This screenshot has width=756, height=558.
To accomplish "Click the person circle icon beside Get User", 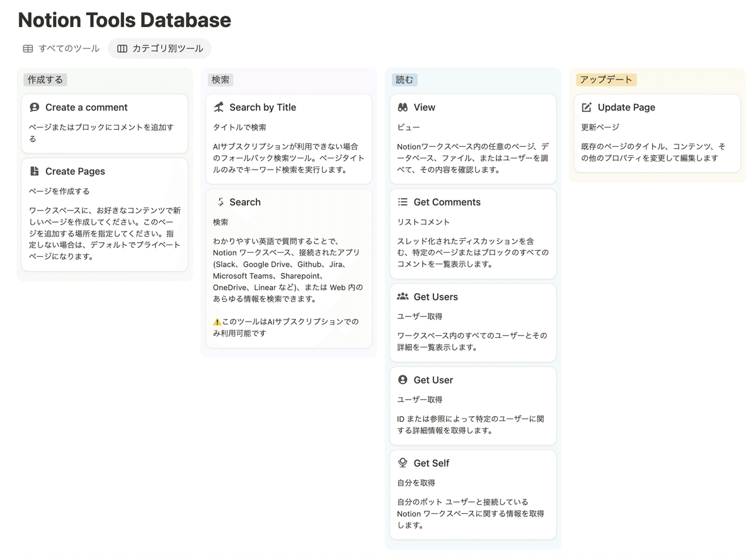I will (403, 380).
